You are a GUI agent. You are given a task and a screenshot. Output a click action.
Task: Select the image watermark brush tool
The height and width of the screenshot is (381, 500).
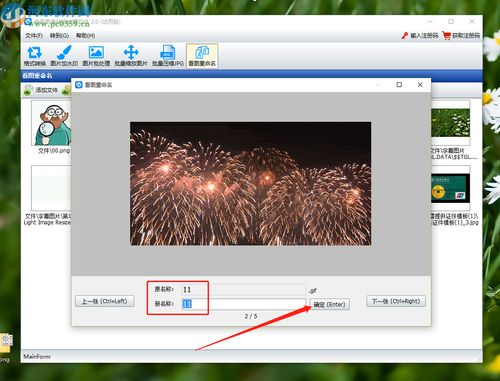coord(64,56)
